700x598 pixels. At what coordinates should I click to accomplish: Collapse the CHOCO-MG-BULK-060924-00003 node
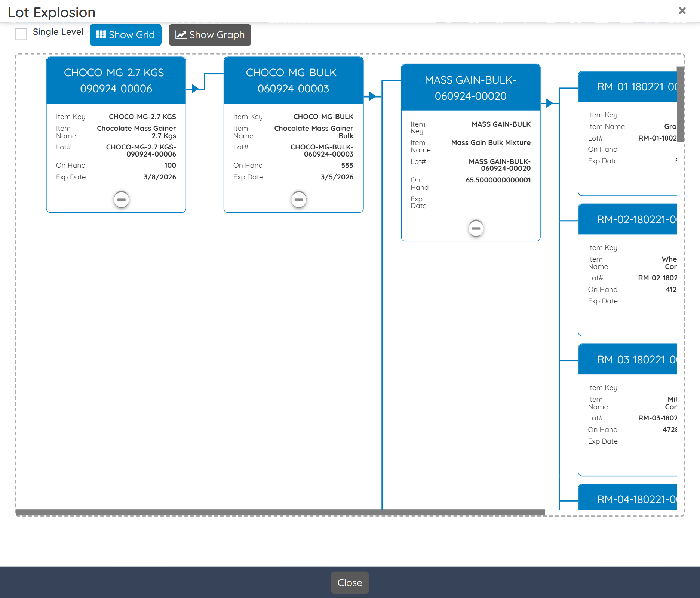point(298,200)
